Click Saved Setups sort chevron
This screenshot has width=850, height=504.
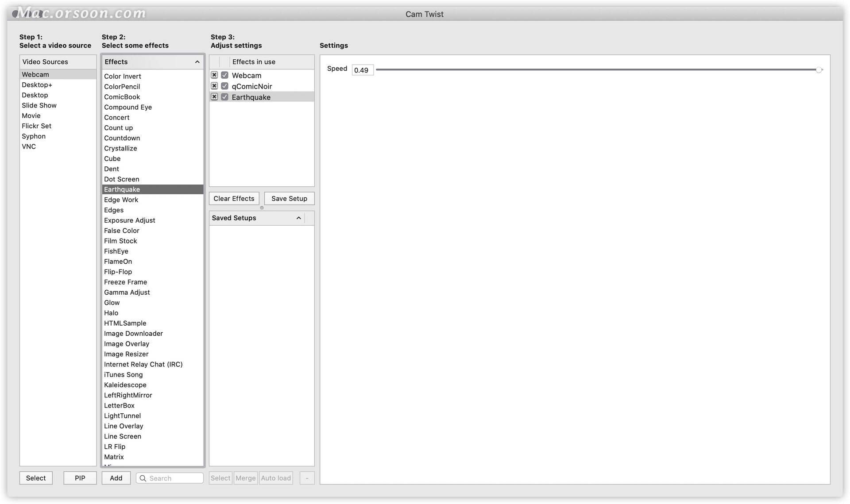pyautogui.click(x=299, y=218)
